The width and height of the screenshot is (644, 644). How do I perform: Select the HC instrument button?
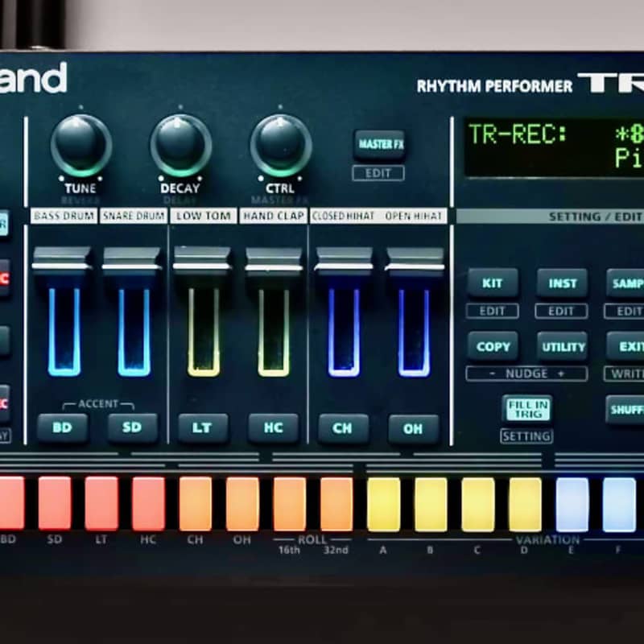[x=273, y=428]
